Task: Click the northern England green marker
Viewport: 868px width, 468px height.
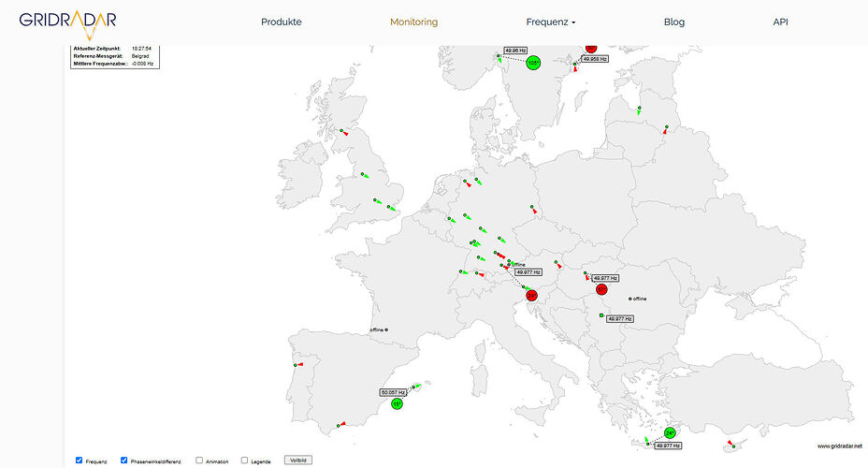Action: [x=365, y=176]
